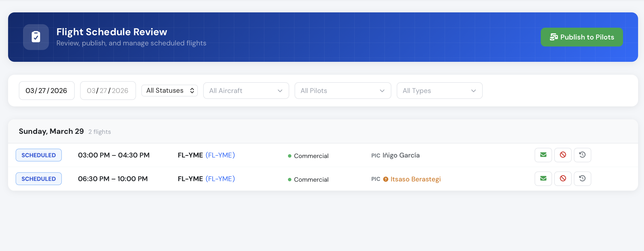View history of Itsaso Berastegi's flight
Screen dimensions: 644x251
pos(582,179)
